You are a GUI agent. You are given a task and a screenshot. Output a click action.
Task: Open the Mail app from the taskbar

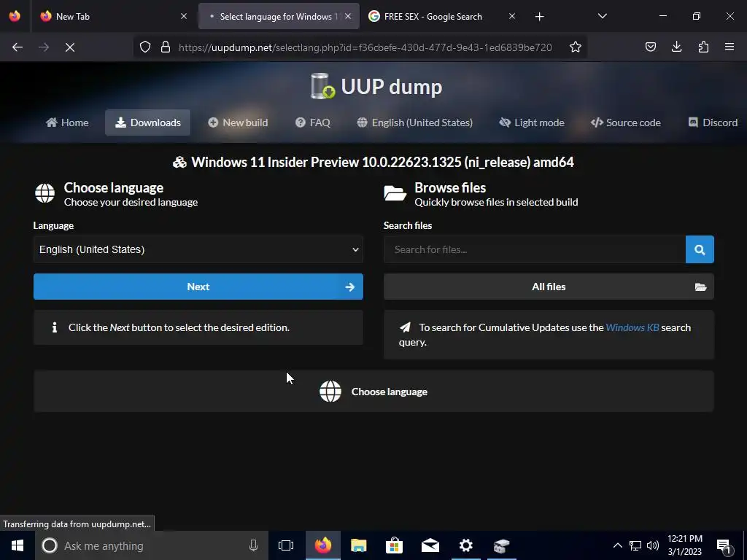[430, 545]
